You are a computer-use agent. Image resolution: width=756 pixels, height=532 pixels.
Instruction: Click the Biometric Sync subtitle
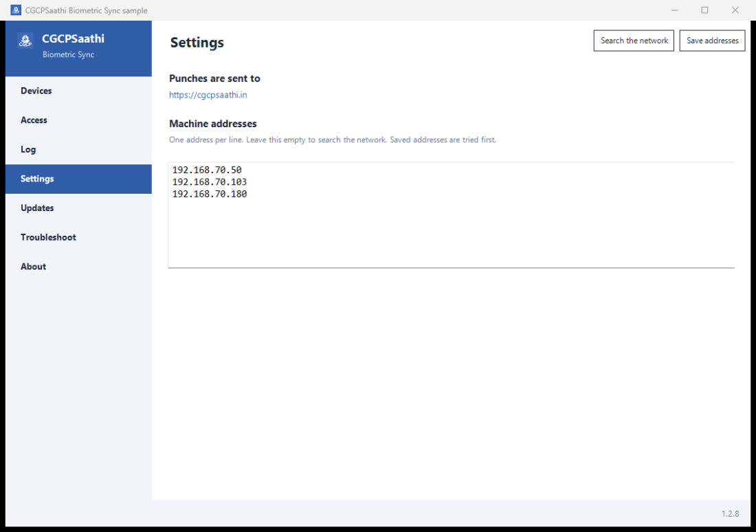68,54
